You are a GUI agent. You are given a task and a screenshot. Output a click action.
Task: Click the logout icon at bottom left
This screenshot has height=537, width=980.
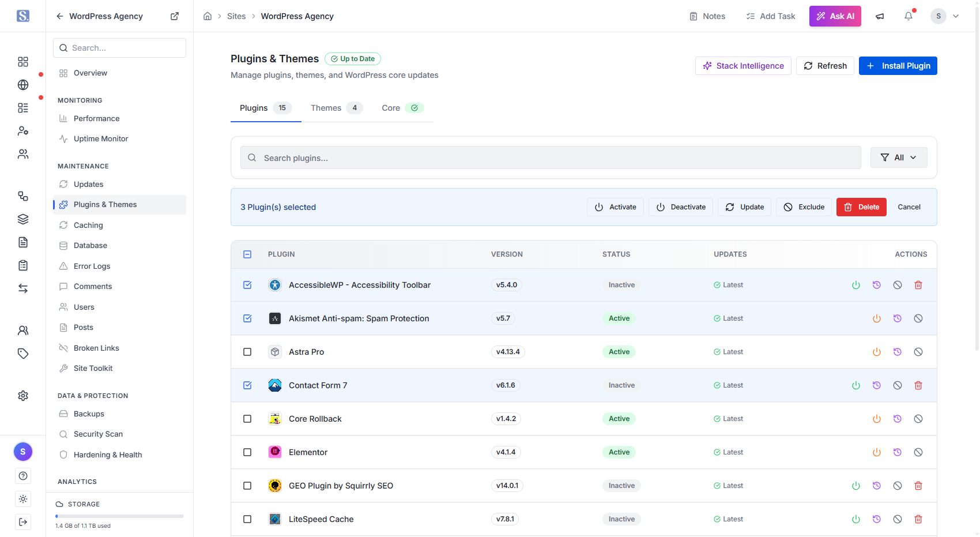[x=23, y=522]
